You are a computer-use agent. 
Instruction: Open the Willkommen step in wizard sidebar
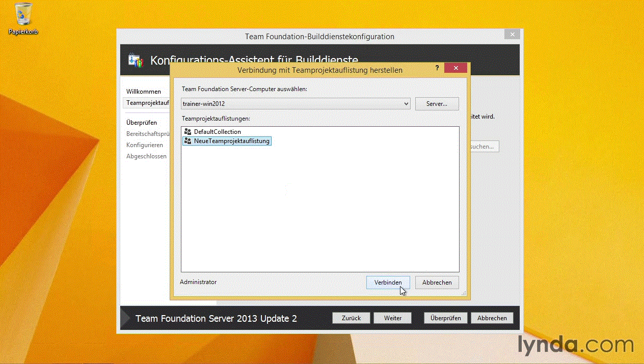click(x=144, y=92)
